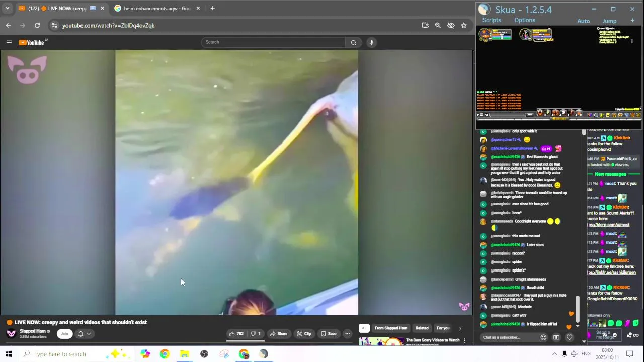Open the Windows Start menu
The image size is (644, 362).
(x=9, y=354)
